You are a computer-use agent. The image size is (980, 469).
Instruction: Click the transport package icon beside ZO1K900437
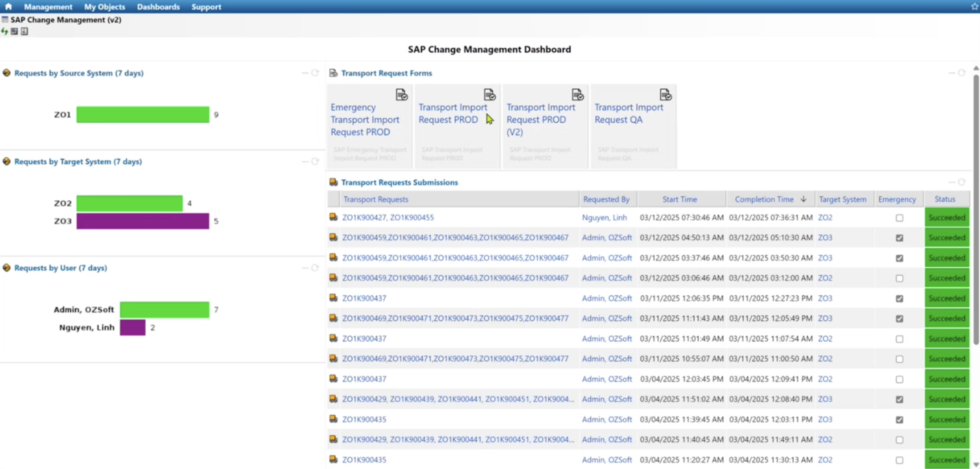333,298
